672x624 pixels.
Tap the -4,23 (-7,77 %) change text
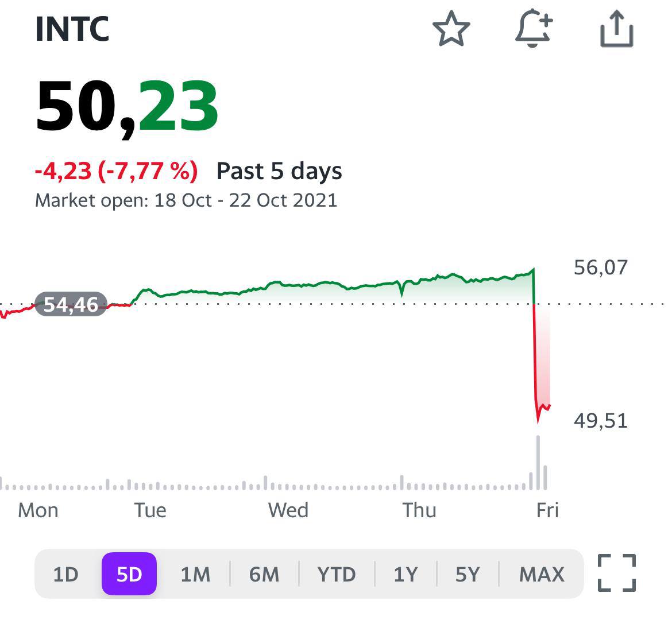click(117, 171)
